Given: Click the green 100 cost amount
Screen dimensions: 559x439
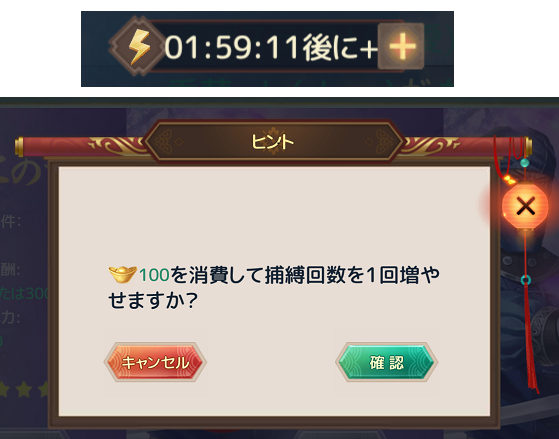Looking at the screenshot, I should coord(154,275).
